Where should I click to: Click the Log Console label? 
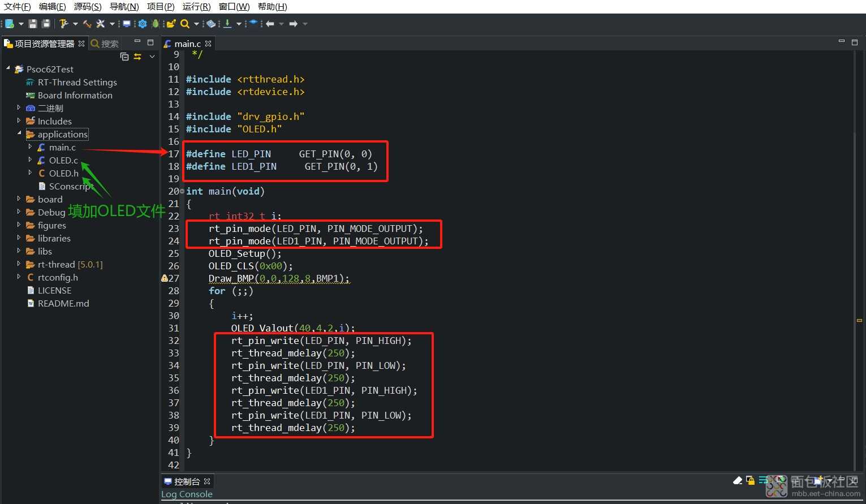187,494
